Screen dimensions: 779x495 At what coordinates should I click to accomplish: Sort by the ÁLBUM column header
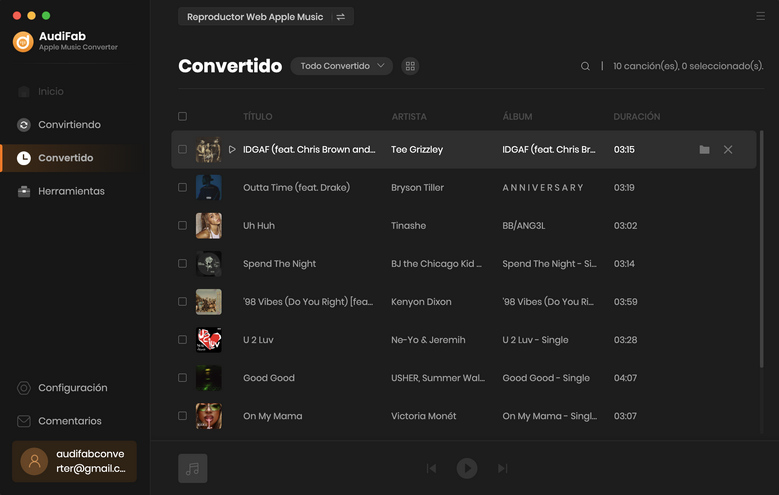[x=517, y=117]
